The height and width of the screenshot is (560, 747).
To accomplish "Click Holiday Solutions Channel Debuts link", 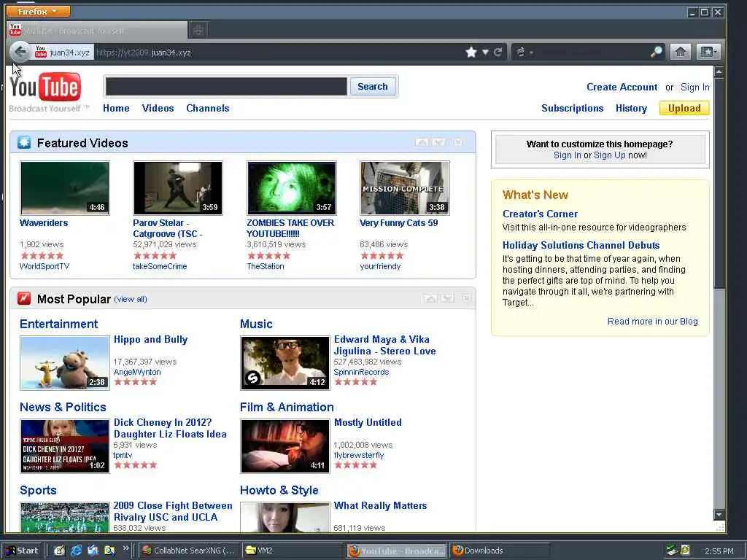I will [581, 245].
